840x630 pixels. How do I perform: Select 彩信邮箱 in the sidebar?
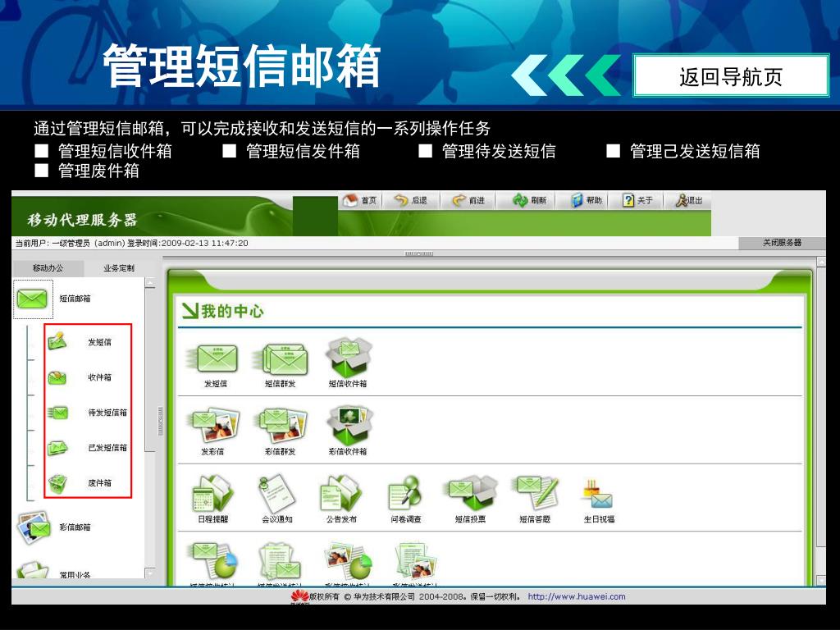(53, 527)
